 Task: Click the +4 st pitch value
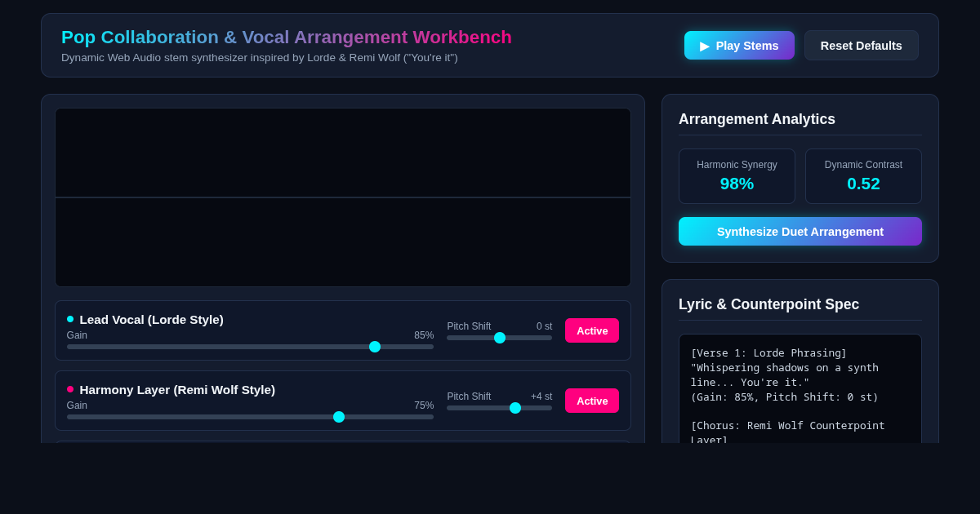[541, 397]
